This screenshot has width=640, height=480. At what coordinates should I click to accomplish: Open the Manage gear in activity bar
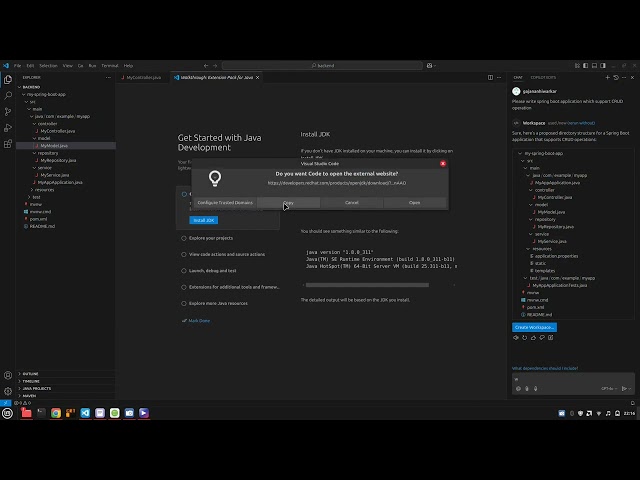[8, 391]
